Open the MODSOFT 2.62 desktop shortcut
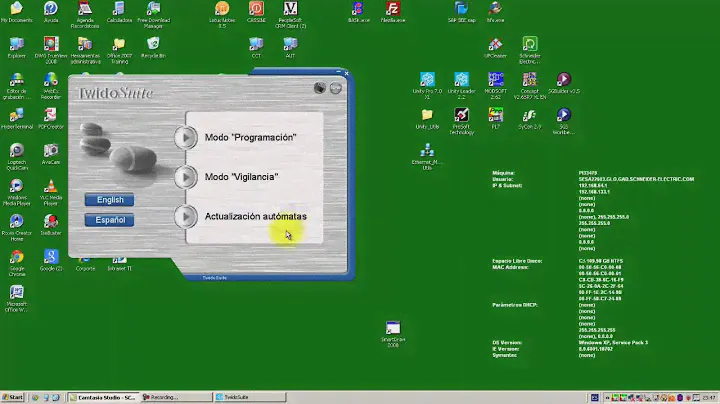 coord(493,80)
